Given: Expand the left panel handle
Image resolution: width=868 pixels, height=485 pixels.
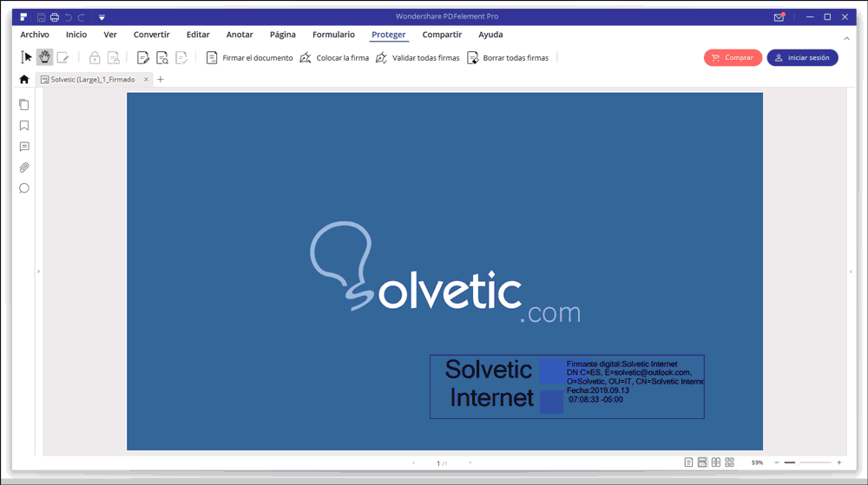Looking at the screenshot, I should 38,272.
